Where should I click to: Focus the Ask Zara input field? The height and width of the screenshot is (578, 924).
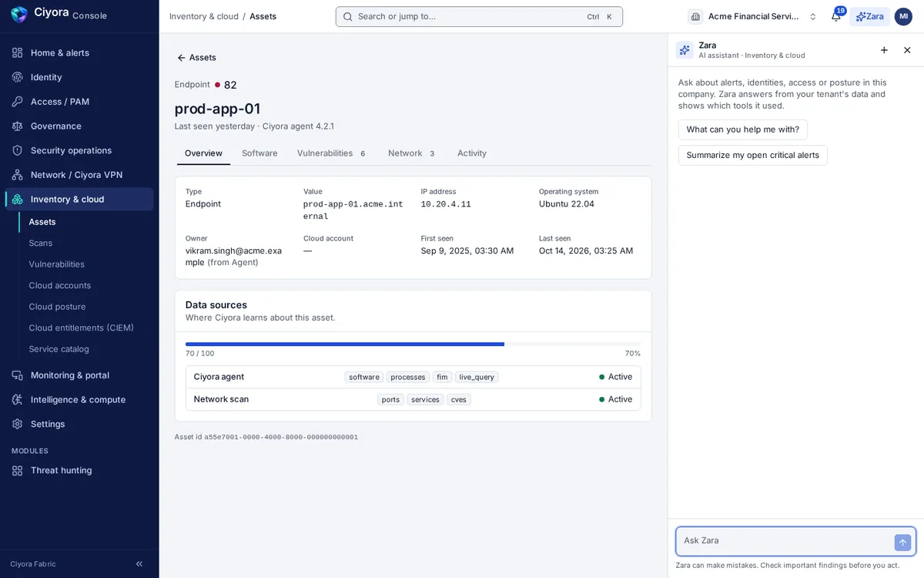click(x=785, y=541)
